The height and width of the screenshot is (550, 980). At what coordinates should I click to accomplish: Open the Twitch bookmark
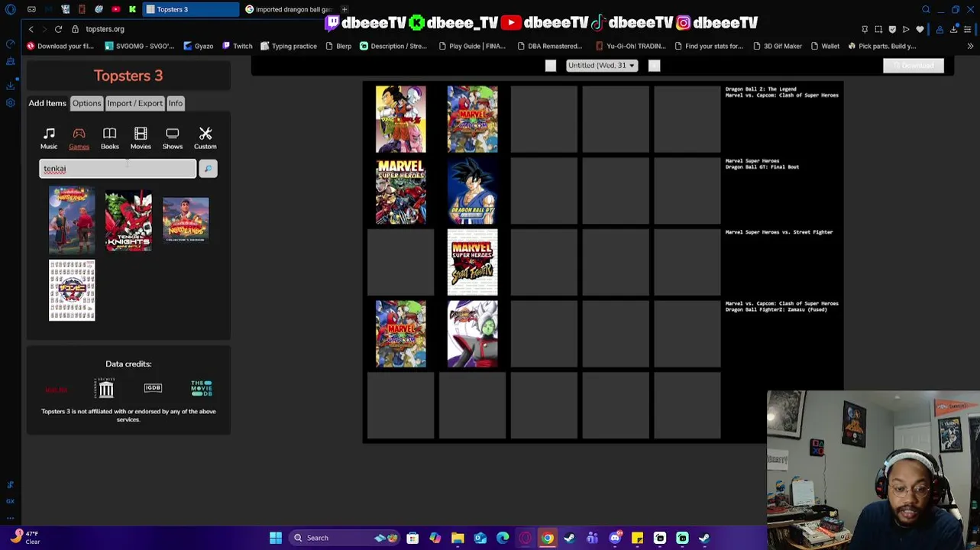tap(237, 46)
